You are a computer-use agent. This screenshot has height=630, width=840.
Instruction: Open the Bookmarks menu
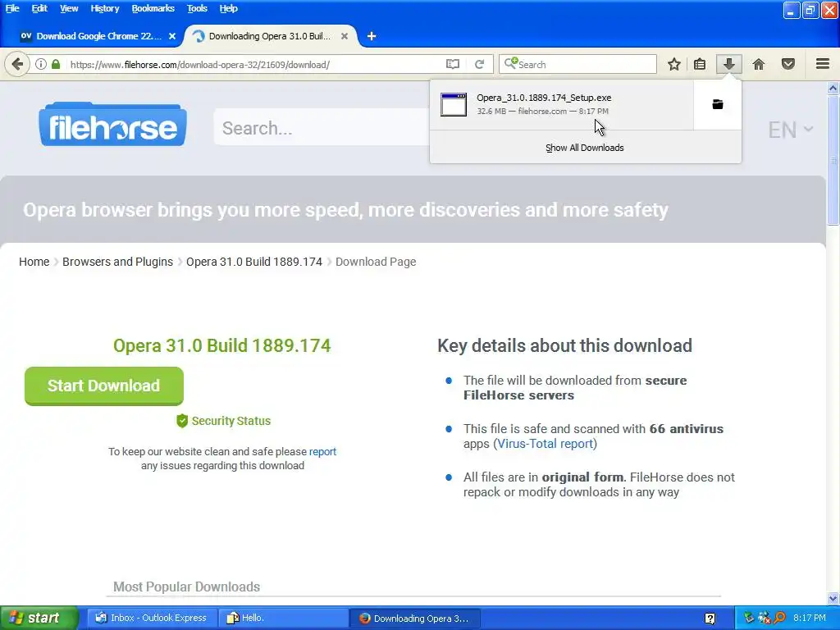(153, 8)
